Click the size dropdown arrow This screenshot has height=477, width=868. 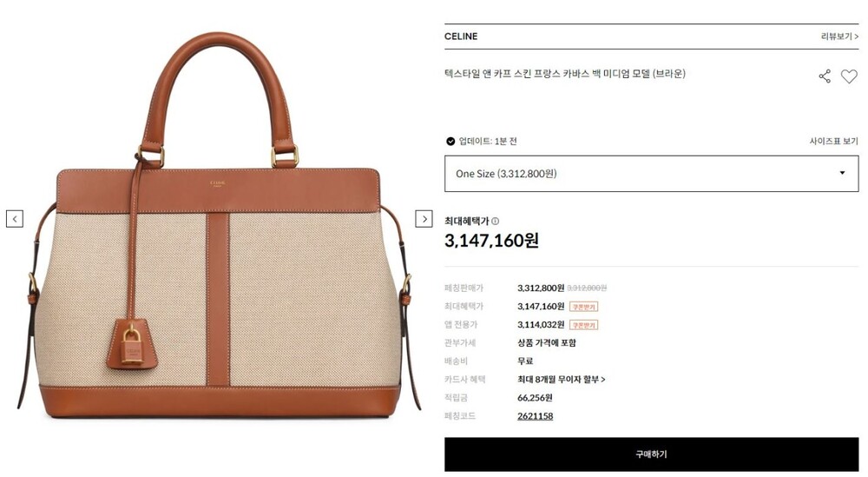[842, 173]
